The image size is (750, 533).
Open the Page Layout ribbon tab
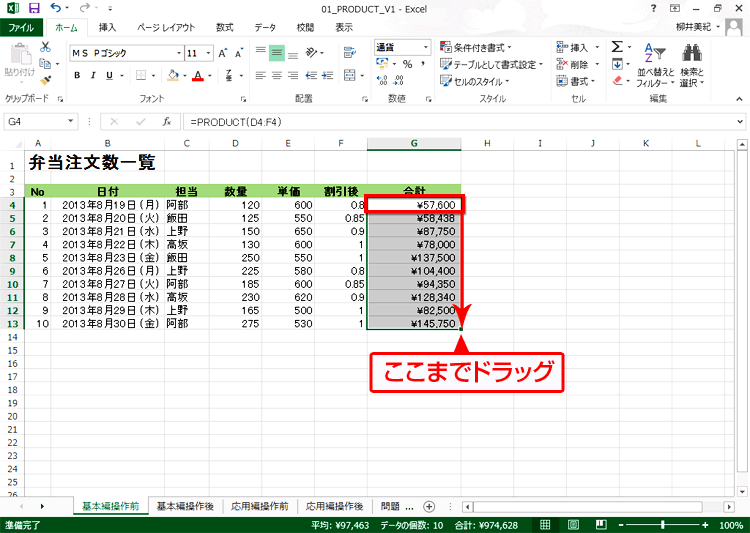point(166,27)
